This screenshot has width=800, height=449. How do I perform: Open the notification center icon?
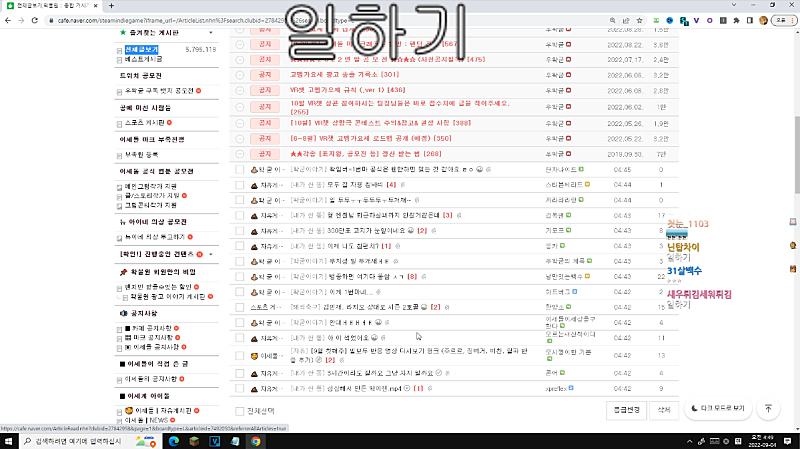pyautogui.click(x=788, y=441)
